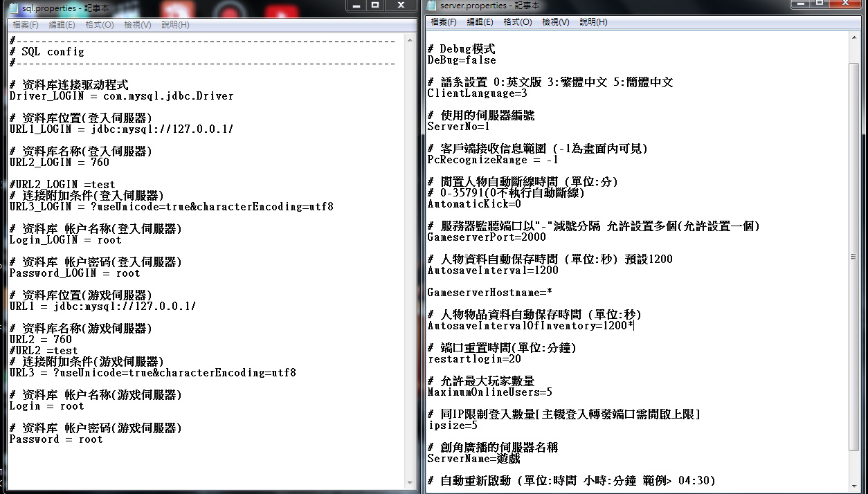Maximize the sql.properties Notepad window

[374, 6]
